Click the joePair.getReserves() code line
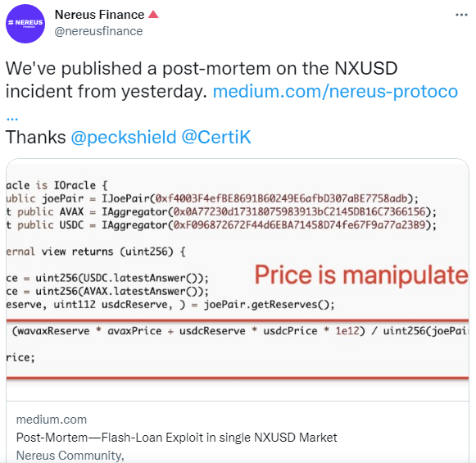This screenshot has width=476, height=463. (170, 305)
